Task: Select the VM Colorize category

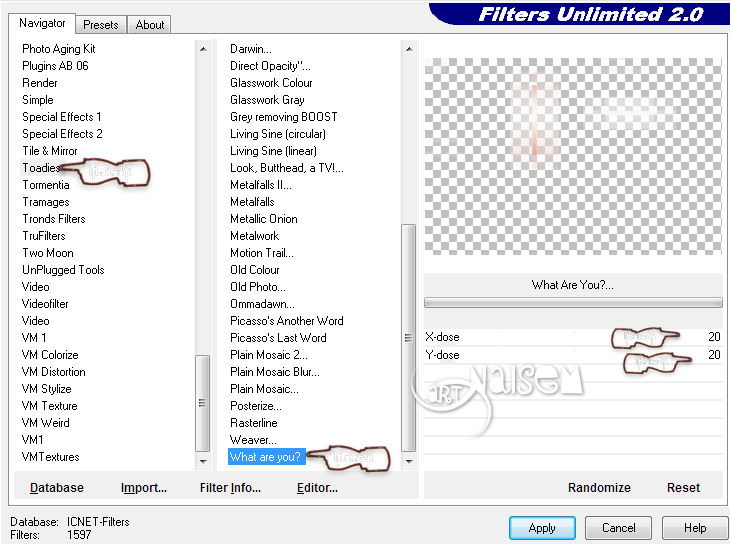Action: [50, 355]
